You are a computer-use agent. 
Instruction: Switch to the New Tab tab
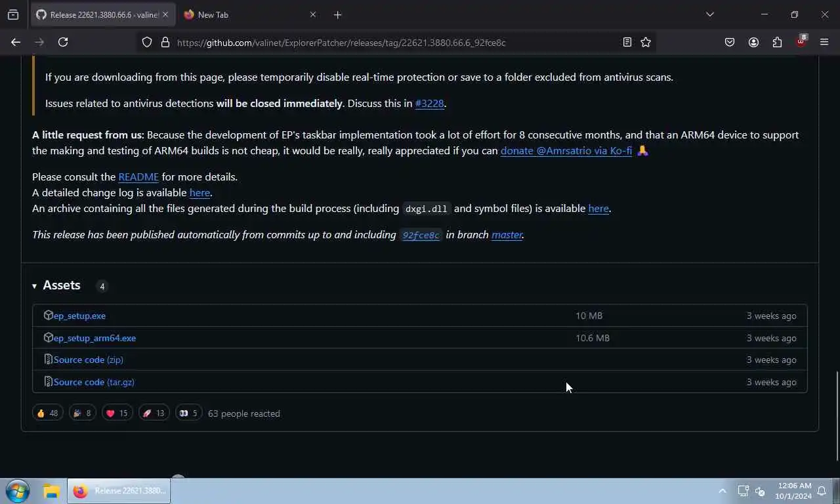[250, 14]
